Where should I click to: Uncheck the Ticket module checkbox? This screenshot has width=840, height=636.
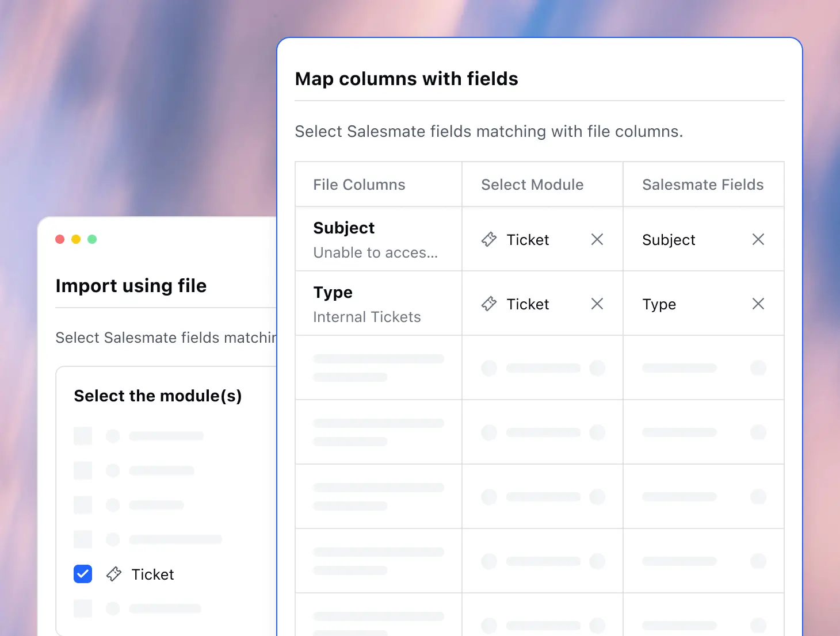pyautogui.click(x=83, y=574)
